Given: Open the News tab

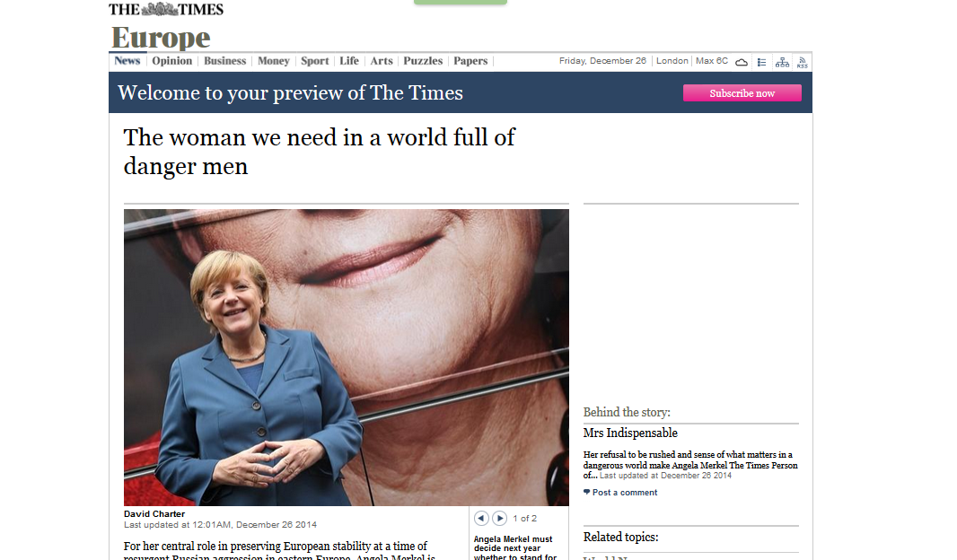Looking at the screenshot, I should 127,61.
